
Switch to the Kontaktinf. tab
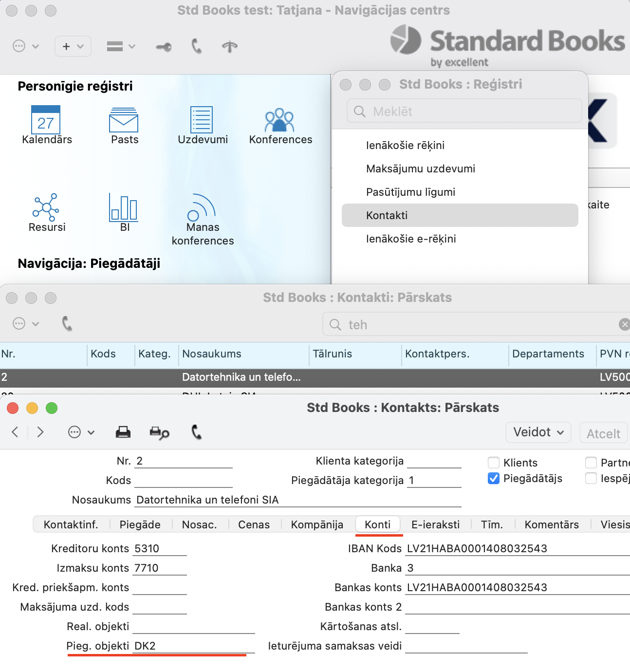click(71, 524)
